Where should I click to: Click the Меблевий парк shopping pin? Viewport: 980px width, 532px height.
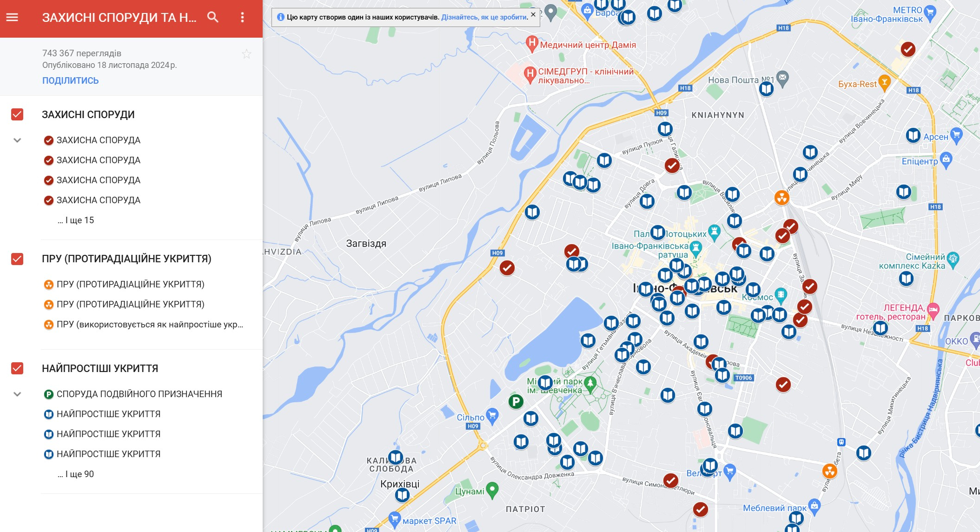click(814, 506)
